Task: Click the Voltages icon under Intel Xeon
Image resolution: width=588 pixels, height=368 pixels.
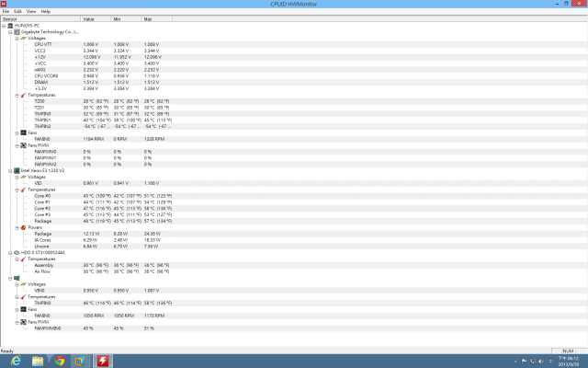Action: [x=23, y=177]
